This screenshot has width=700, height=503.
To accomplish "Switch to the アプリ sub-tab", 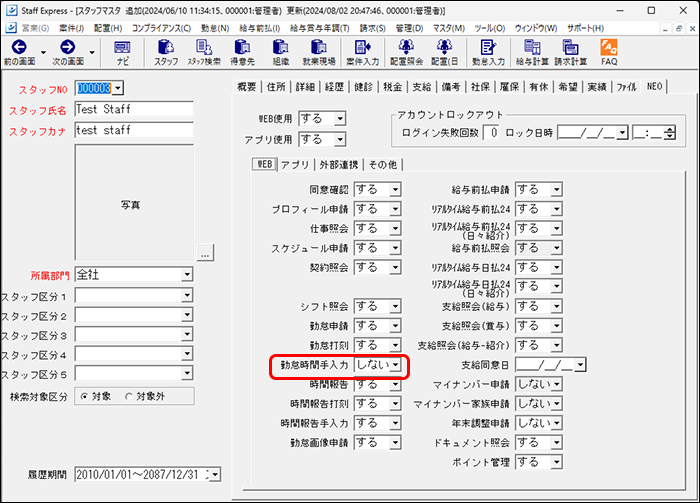I will click(x=295, y=165).
